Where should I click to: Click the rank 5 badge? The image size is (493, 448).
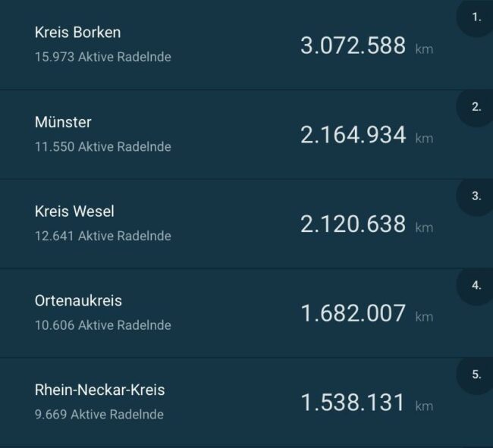[x=476, y=374]
